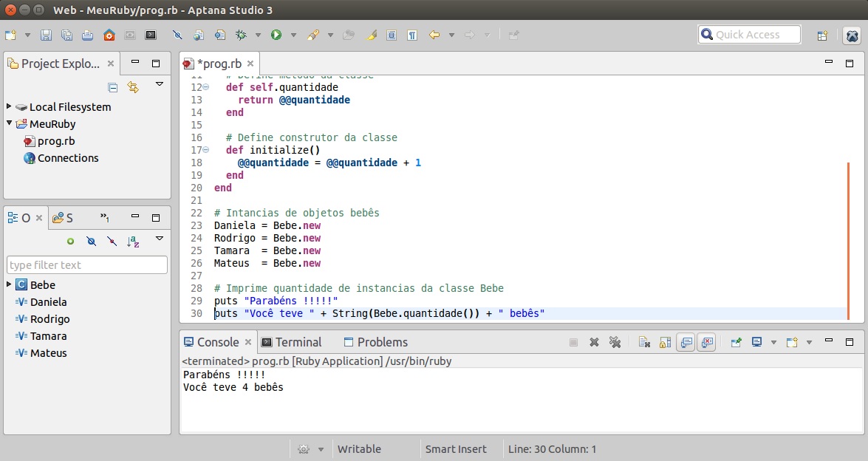This screenshot has height=461, width=868.
Task: Open the terminal from the toolbar icon
Action: click(x=151, y=35)
